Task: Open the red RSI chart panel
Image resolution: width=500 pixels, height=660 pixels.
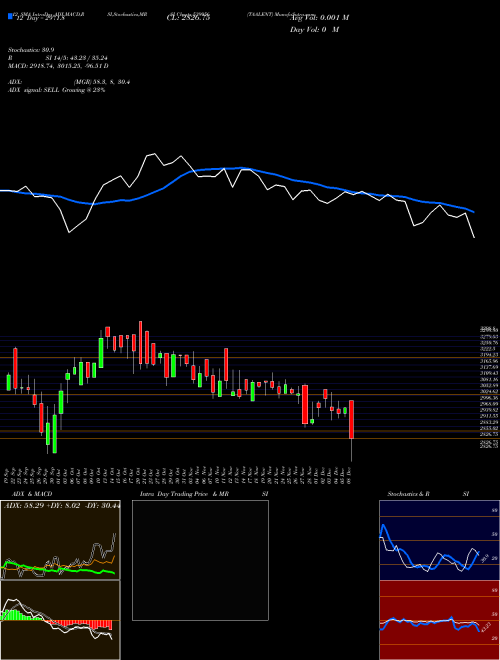Action: [439, 620]
